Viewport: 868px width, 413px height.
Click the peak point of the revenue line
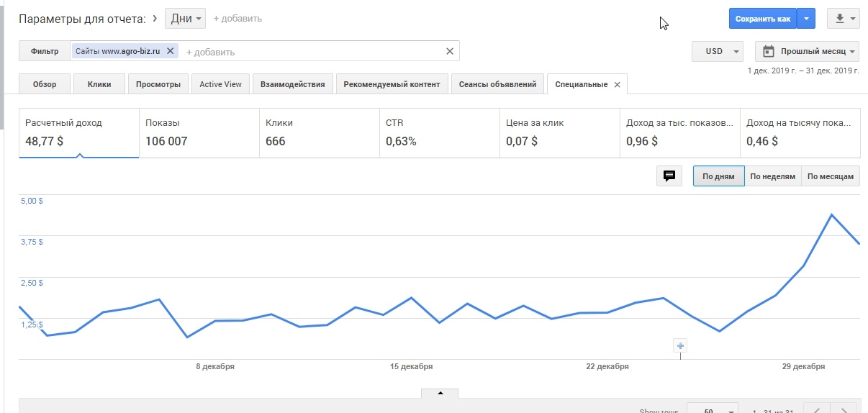click(831, 214)
